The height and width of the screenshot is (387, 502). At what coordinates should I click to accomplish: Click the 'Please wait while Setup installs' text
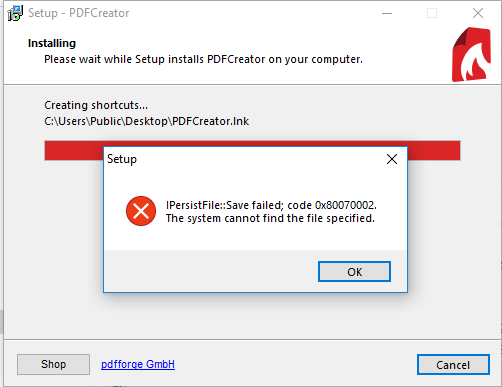click(x=203, y=59)
